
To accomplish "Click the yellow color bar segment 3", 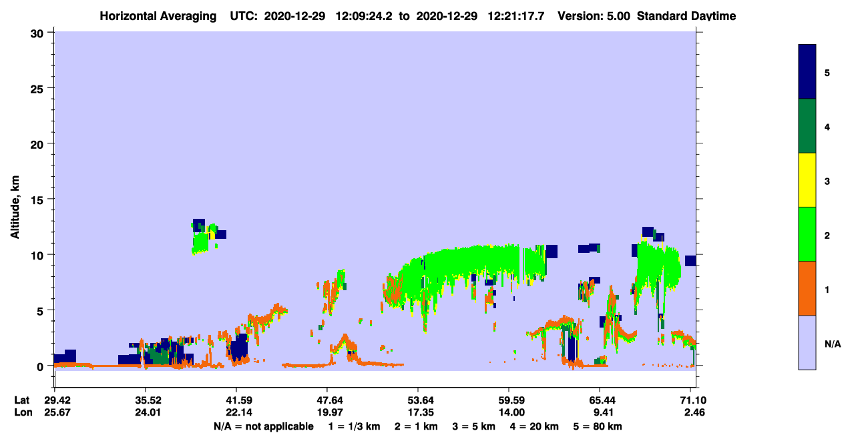I will (x=807, y=180).
